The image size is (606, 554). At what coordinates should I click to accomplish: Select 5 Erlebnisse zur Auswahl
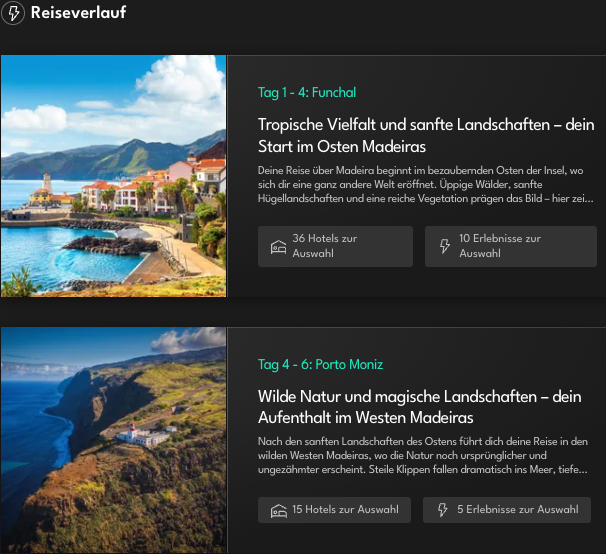point(507,510)
